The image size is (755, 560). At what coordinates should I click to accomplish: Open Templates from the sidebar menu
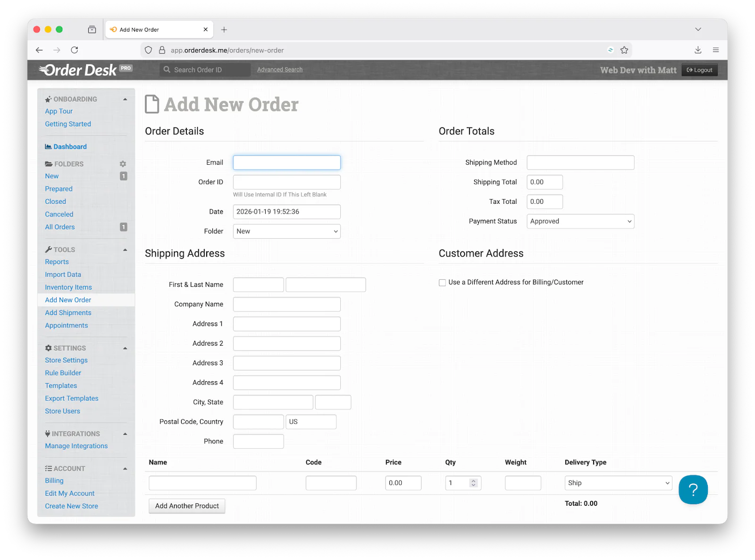click(61, 385)
